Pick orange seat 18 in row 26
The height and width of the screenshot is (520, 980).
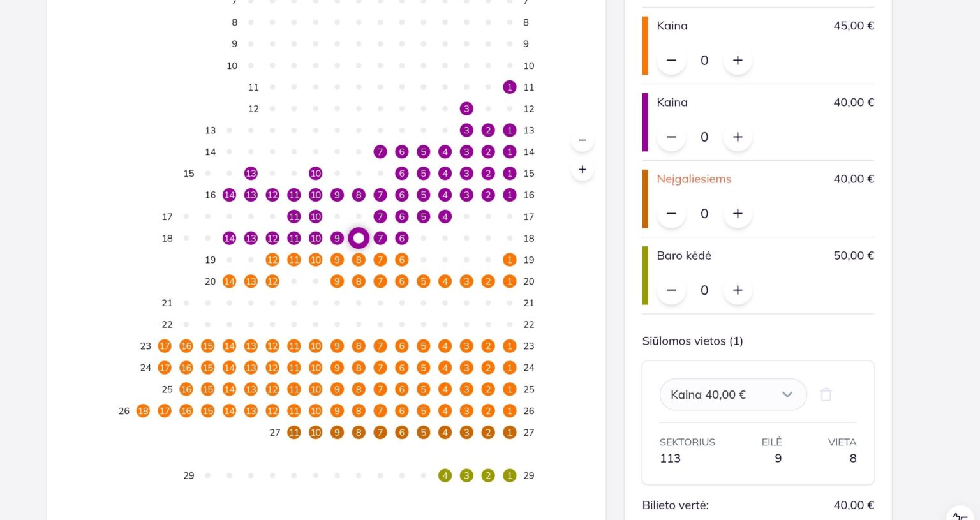point(143,411)
